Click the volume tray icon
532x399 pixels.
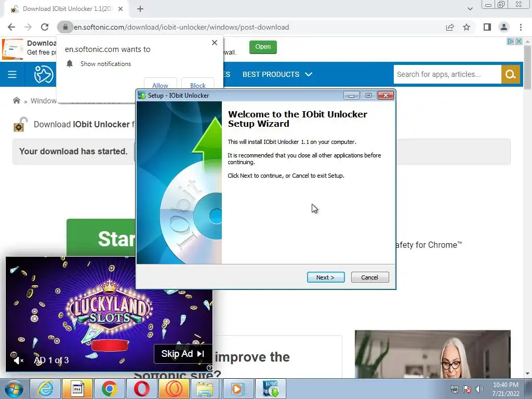(x=480, y=389)
